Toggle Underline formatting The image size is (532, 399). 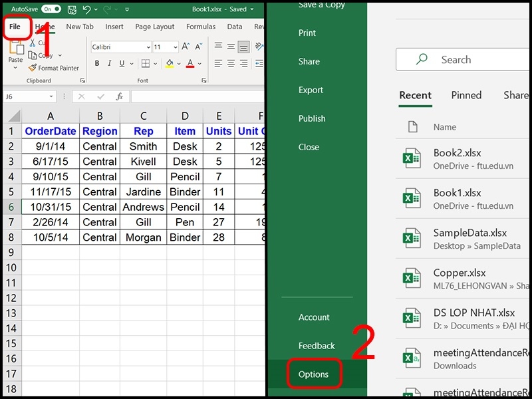click(122, 63)
